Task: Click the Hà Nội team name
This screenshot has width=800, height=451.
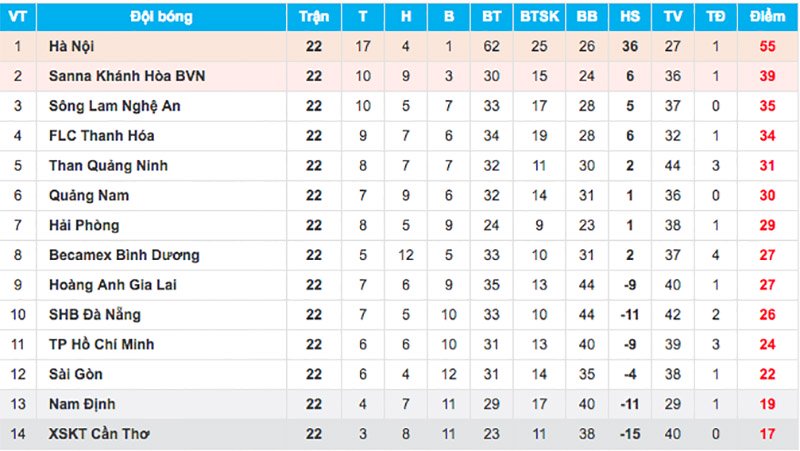Action: pyautogui.click(x=72, y=46)
